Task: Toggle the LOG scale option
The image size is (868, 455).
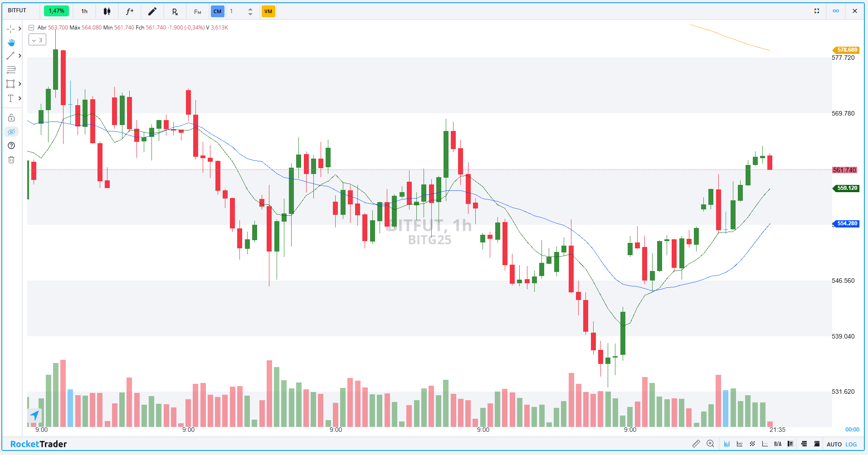Action: pos(851,444)
